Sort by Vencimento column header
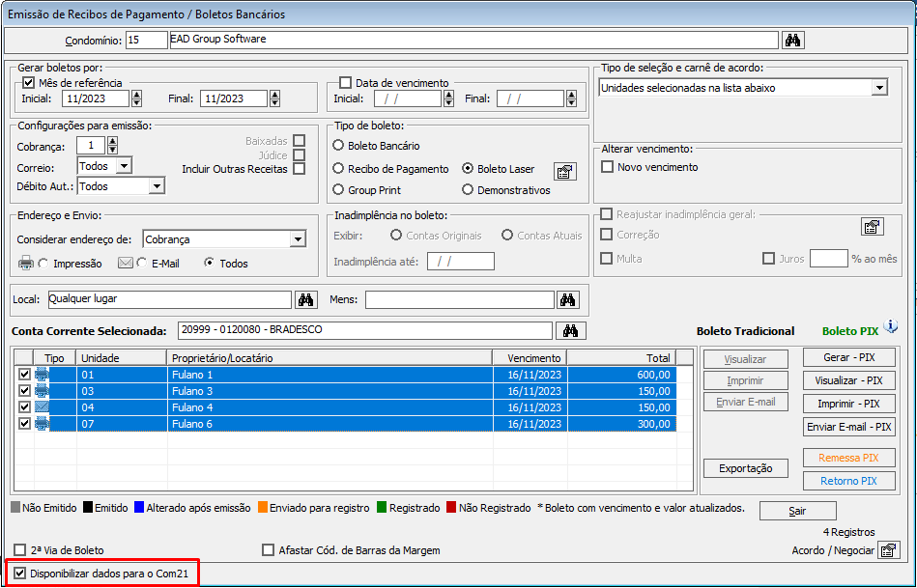Viewport: 917px width, 588px height. pyautogui.click(x=530, y=357)
